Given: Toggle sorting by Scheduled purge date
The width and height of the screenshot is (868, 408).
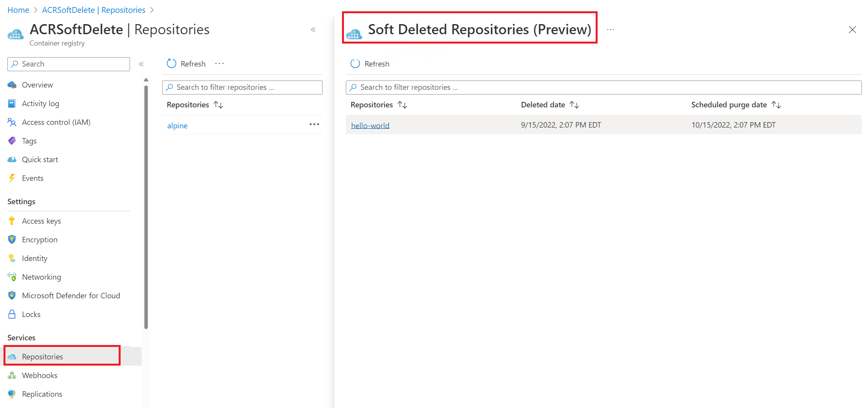Looking at the screenshot, I should click(777, 104).
